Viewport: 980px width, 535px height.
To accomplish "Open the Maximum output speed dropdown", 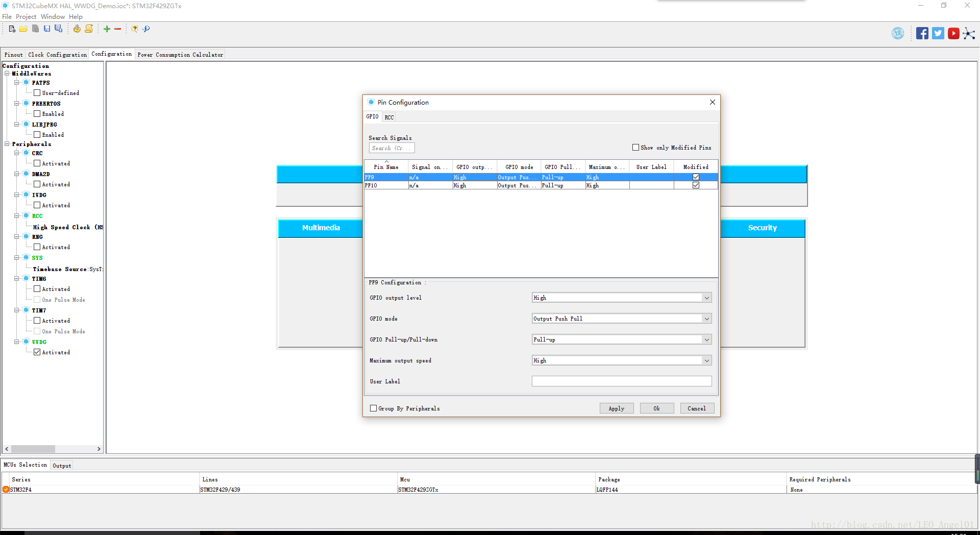I will point(707,360).
